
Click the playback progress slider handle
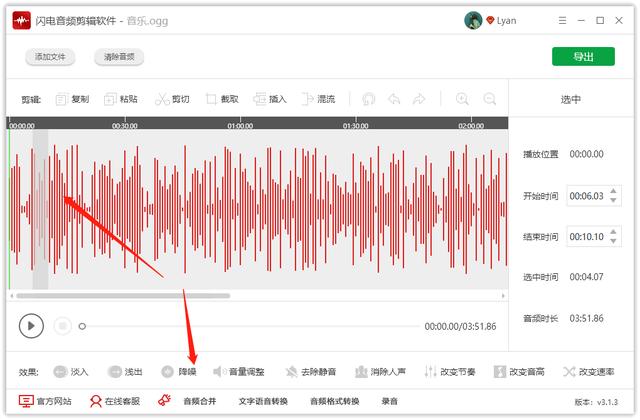[x=82, y=326]
